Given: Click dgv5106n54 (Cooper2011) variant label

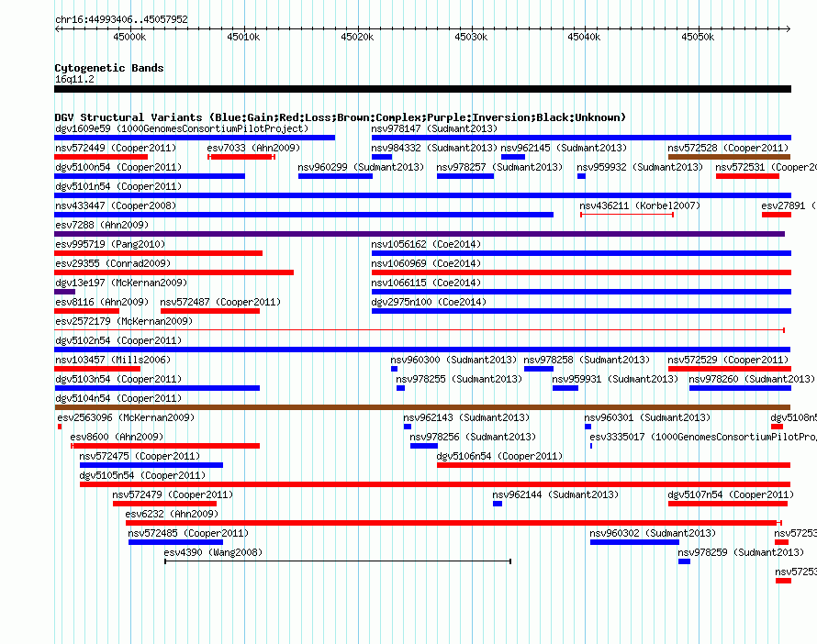Looking at the screenshot, I should 499,456.
